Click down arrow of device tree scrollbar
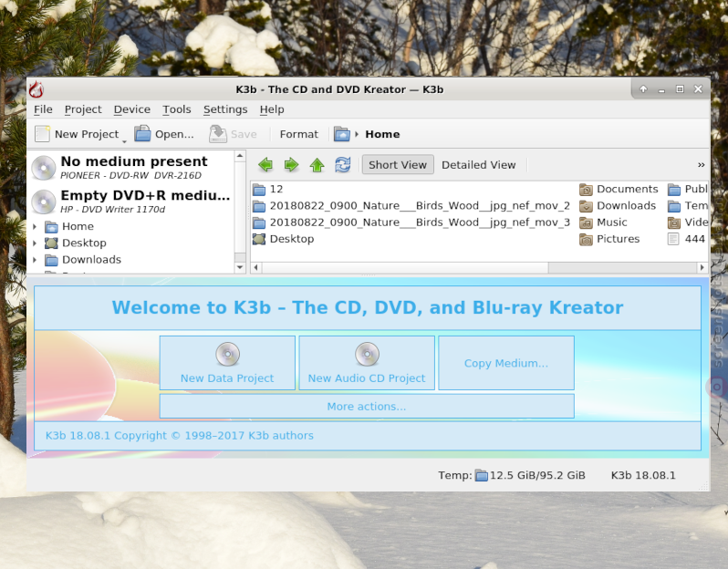This screenshot has width=728, height=569. coord(240,267)
